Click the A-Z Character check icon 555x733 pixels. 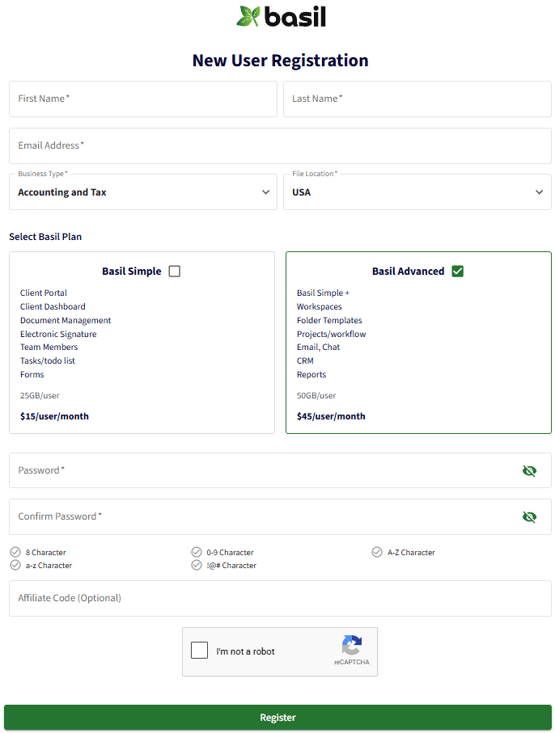coord(377,552)
